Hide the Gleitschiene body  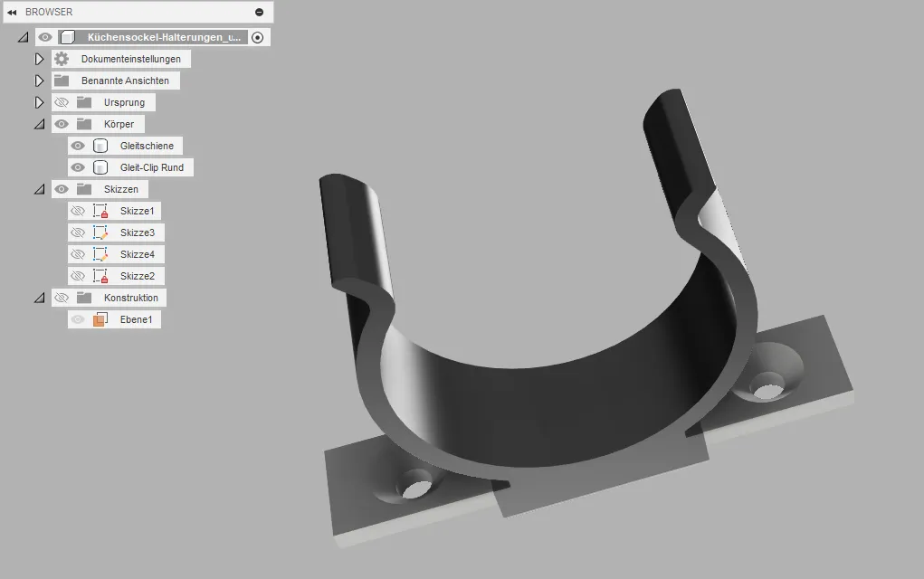click(78, 146)
